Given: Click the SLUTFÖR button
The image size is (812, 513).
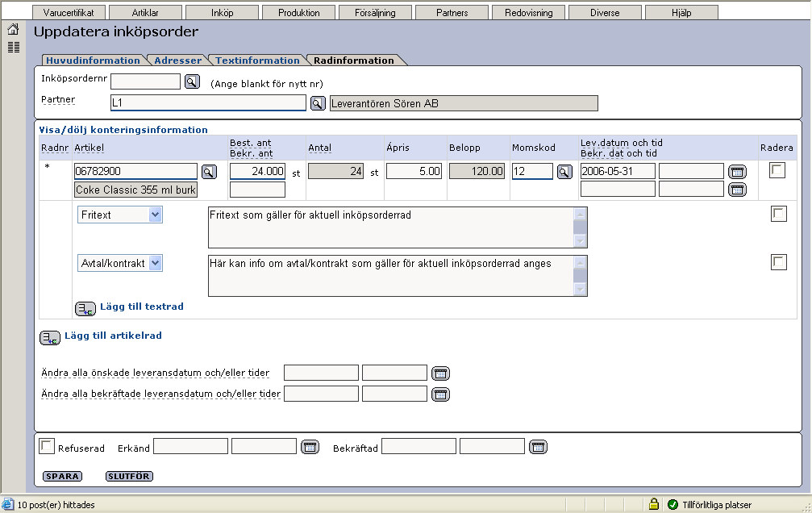Looking at the screenshot, I should [x=129, y=476].
